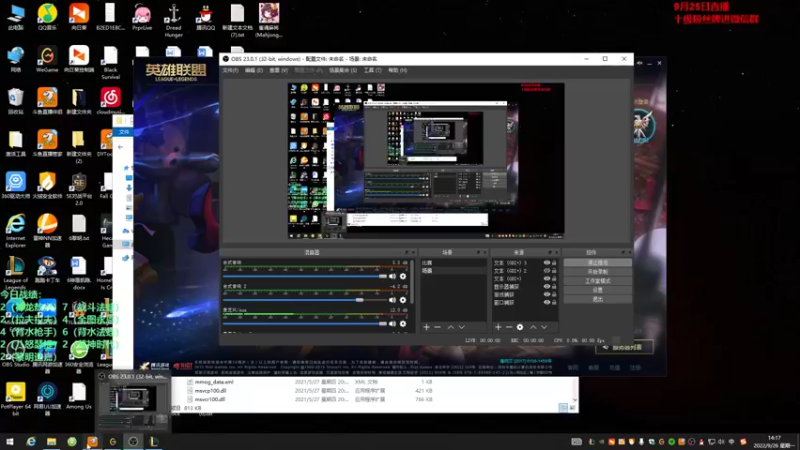Move selected source down
The height and width of the screenshot is (450, 800).
click(x=544, y=327)
